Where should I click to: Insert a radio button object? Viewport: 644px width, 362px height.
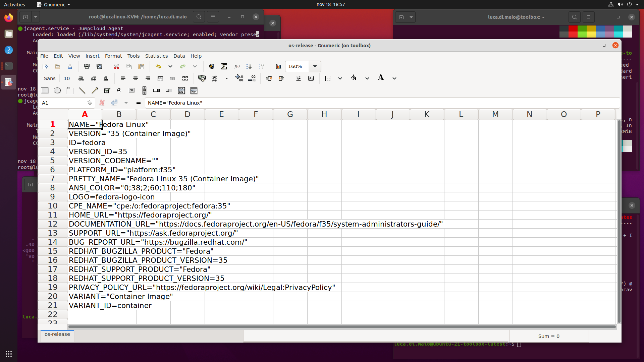[119, 90]
